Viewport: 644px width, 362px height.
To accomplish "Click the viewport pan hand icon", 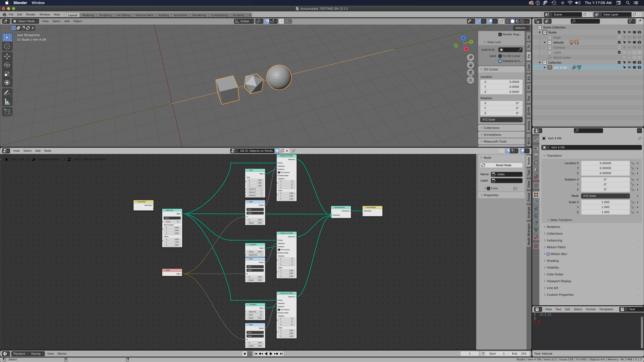I will (x=471, y=65).
